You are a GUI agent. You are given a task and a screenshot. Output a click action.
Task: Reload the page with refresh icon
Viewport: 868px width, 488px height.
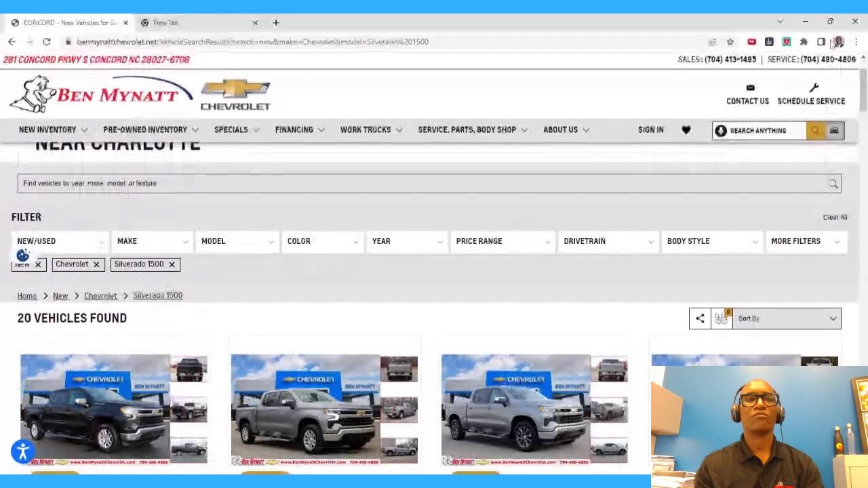[46, 42]
